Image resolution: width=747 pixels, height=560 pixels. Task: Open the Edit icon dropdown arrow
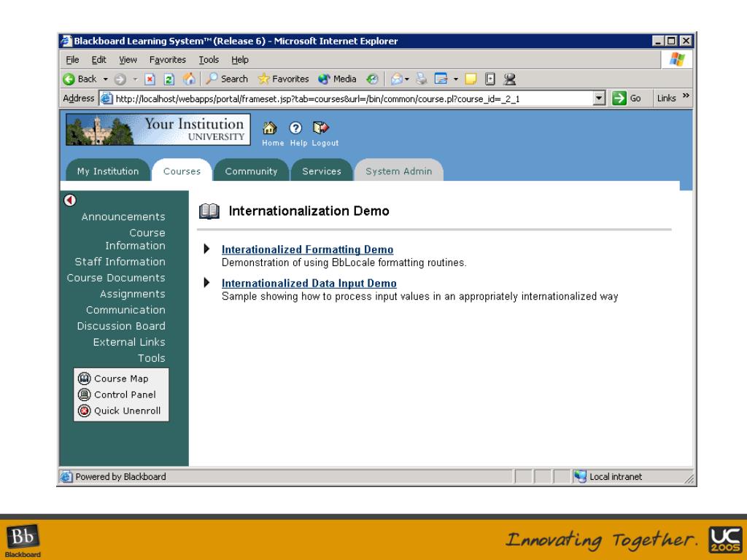[x=456, y=79]
